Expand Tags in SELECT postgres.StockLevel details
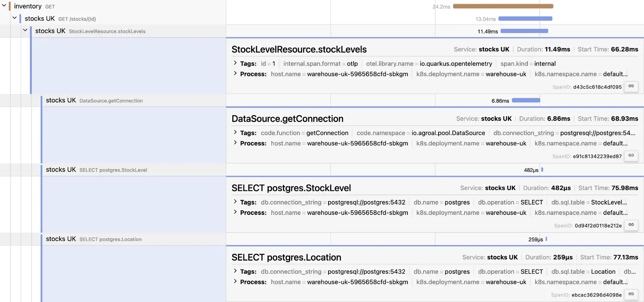Image resolution: width=644 pixels, height=302 pixels. (x=235, y=202)
